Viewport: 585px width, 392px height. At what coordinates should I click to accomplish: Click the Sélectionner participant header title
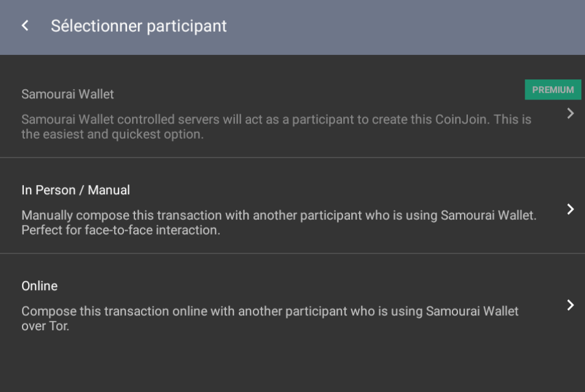click(139, 26)
